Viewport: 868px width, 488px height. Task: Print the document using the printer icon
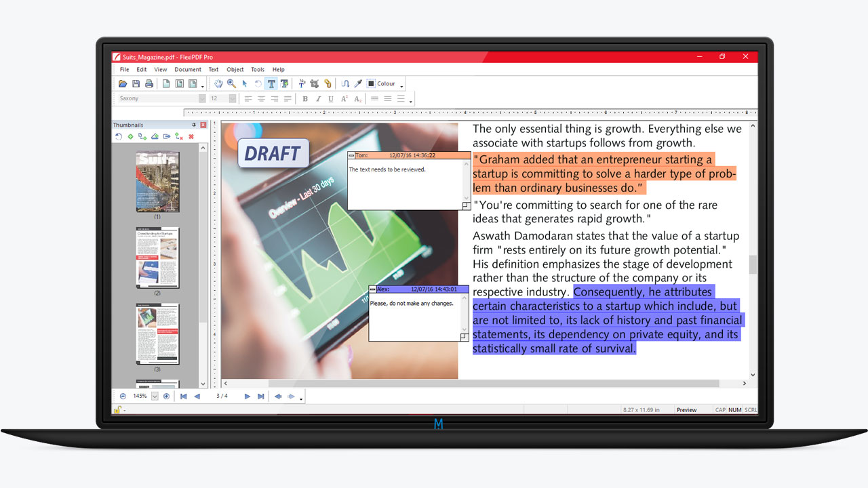pyautogui.click(x=149, y=84)
